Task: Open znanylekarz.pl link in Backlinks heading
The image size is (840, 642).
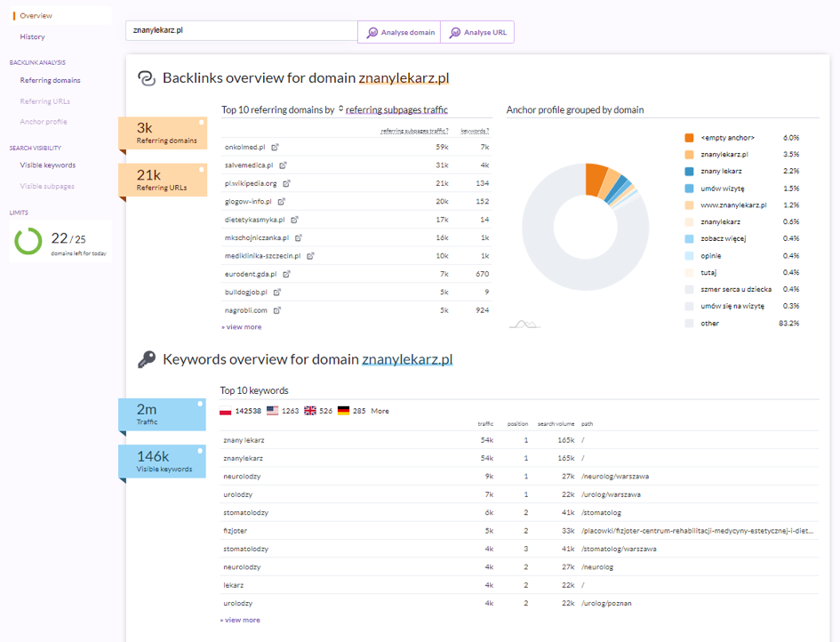Action: (404, 78)
